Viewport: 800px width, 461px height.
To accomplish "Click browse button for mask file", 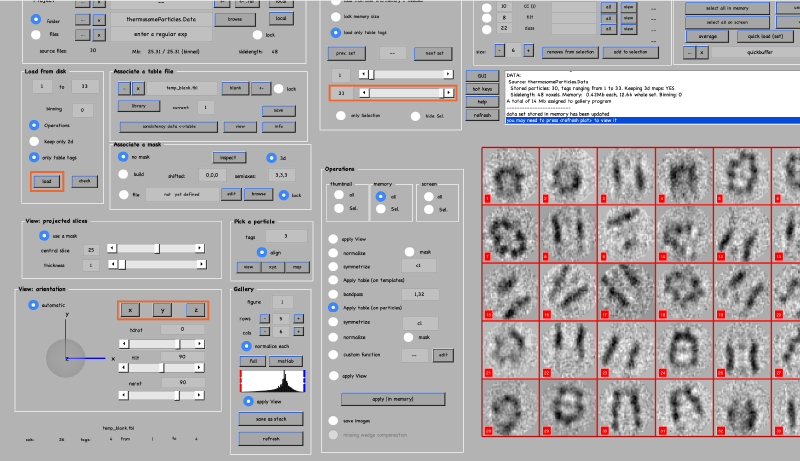I will pyautogui.click(x=257, y=193).
